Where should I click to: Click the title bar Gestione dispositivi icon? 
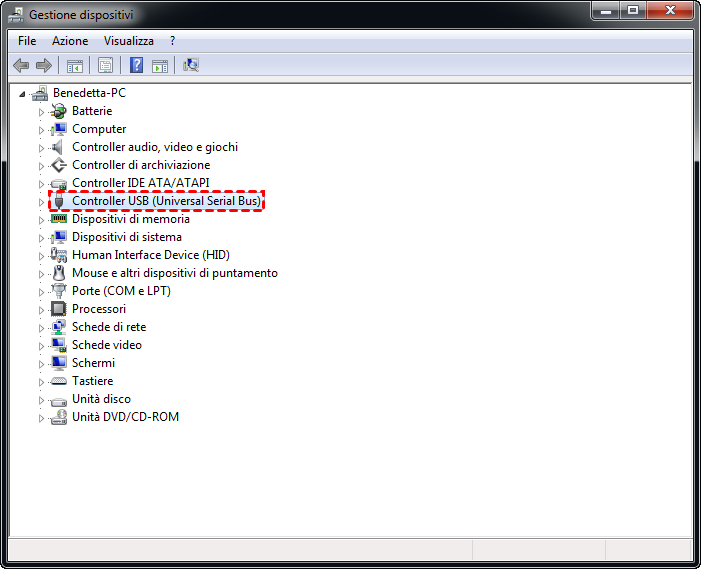coord(16,15)
